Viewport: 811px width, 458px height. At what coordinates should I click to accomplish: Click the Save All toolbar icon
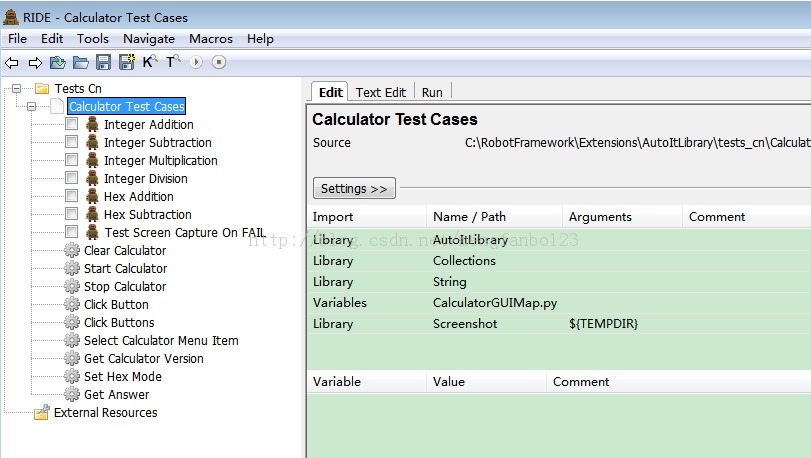[x=127, y=62]
